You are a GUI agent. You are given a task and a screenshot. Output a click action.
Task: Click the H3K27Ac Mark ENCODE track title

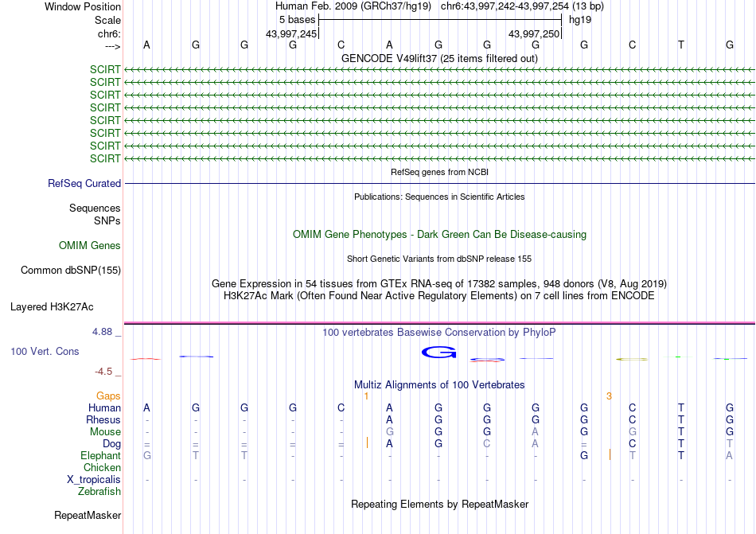click(439, 296)
